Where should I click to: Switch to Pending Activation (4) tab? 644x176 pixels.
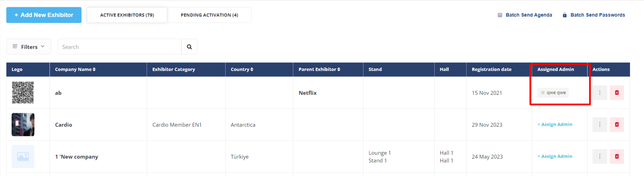209,15
